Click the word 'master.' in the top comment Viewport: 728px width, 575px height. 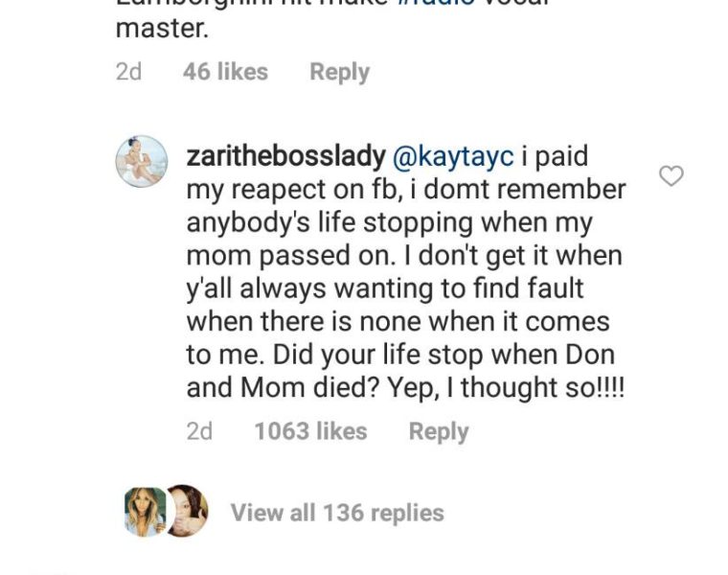[x=161, y=29]
